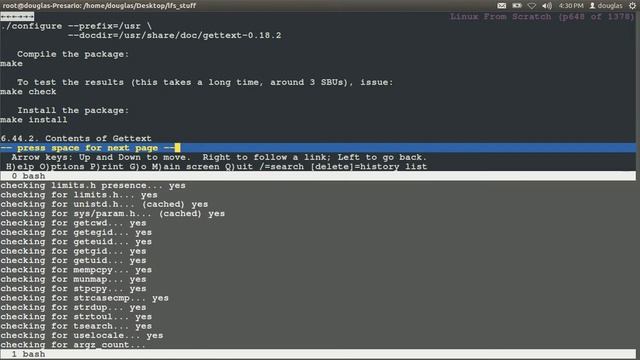The width and height of the screenshot is (640, 360).
Task: Click the '--docdir=/usr/share/doc/gettext-0.18.2' line
Action: 174,36
